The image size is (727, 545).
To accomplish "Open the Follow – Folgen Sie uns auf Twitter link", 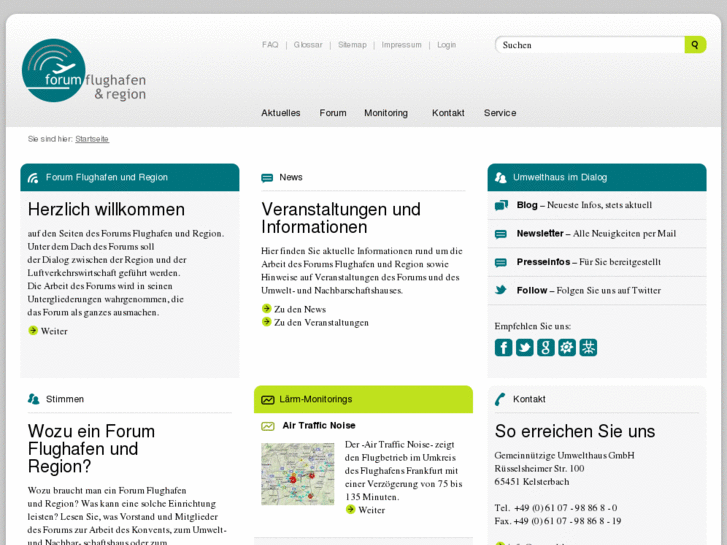I will tap(589, 290).
